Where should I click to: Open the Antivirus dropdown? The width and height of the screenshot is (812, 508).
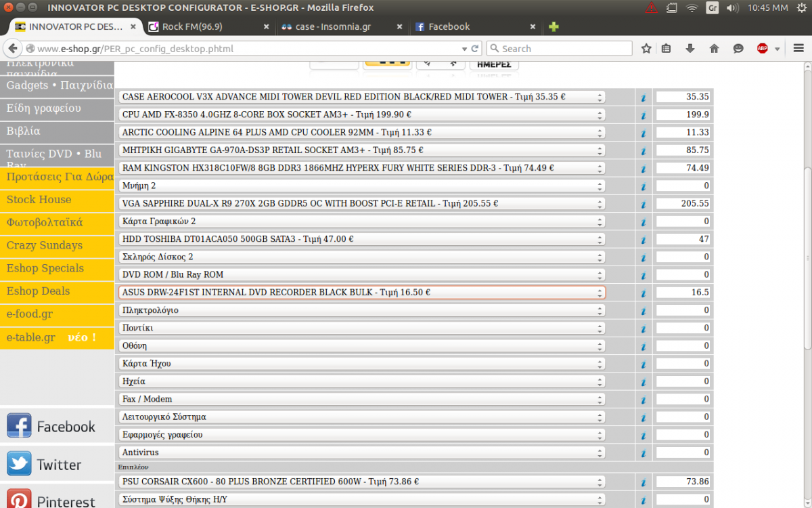(362, 452)
